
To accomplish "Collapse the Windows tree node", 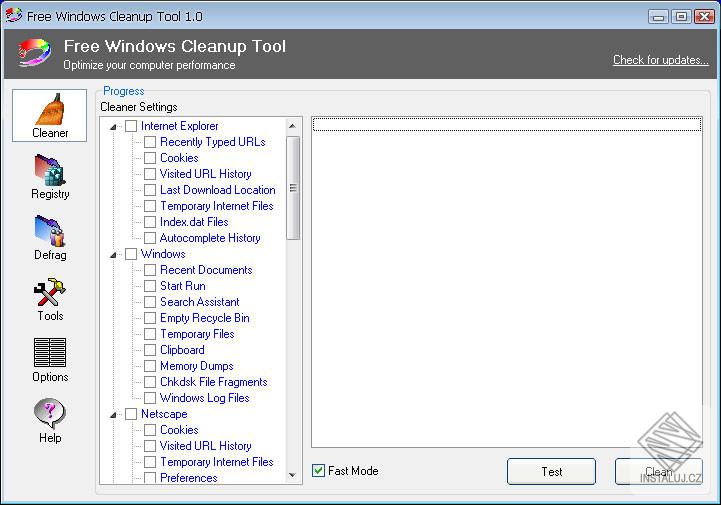I will (113, 255).
